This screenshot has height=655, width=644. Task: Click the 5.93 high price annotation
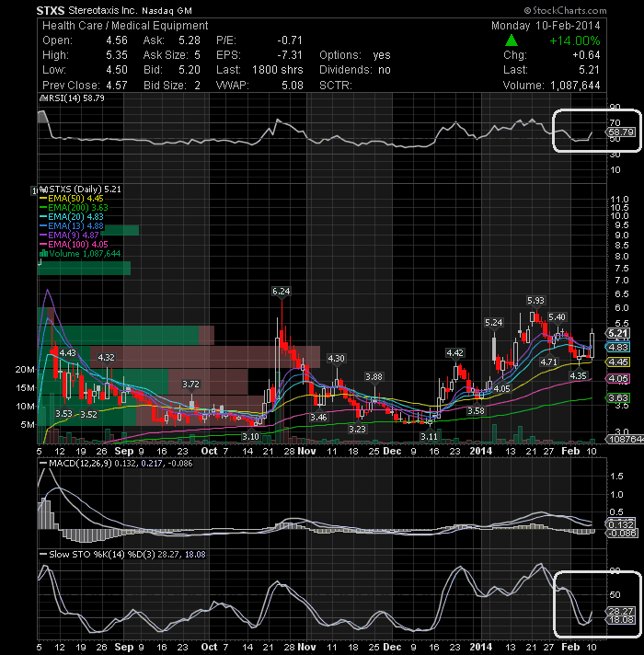click(535, 300)
